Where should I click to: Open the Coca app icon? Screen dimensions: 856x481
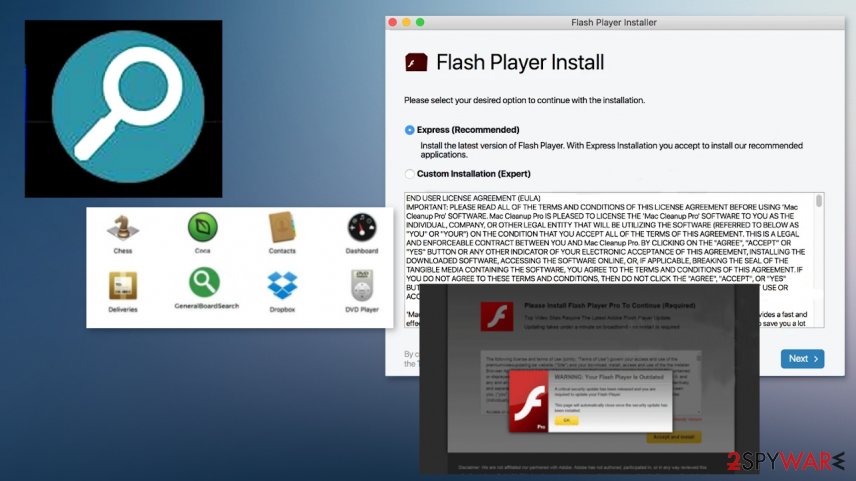[203, 227]
